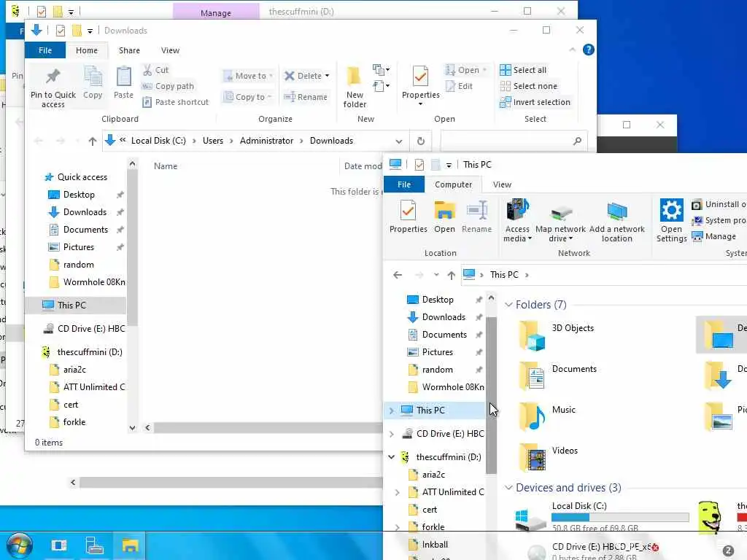Click System properties in This PC ribbon
Viewport: 747px width, 560px height.
(x=719, y=220)
